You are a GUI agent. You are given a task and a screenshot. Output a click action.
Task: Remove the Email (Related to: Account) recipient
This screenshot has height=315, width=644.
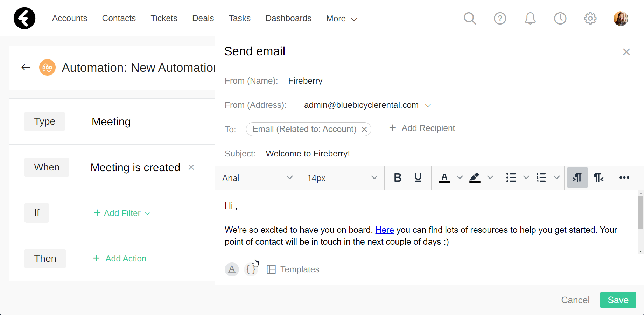coord(364,129)
